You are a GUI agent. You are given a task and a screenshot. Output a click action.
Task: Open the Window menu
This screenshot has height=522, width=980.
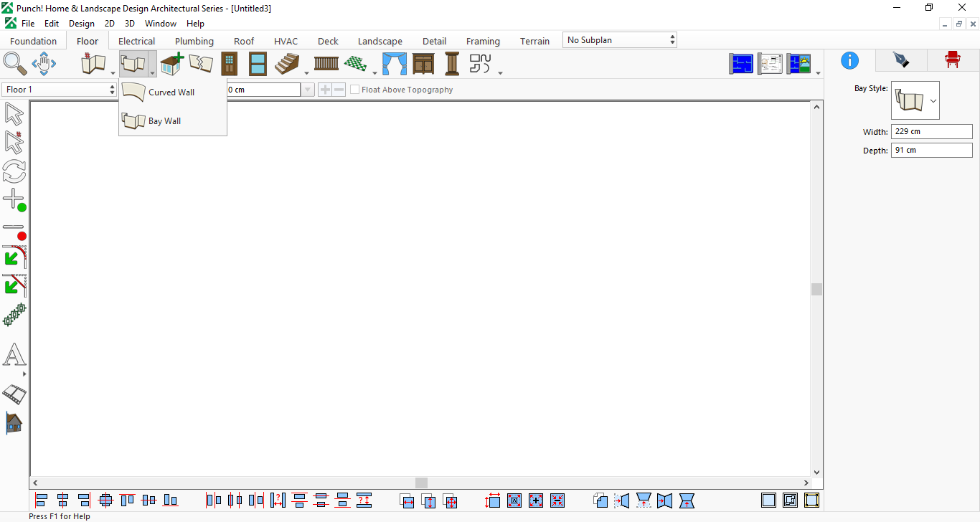click(161, 24)
